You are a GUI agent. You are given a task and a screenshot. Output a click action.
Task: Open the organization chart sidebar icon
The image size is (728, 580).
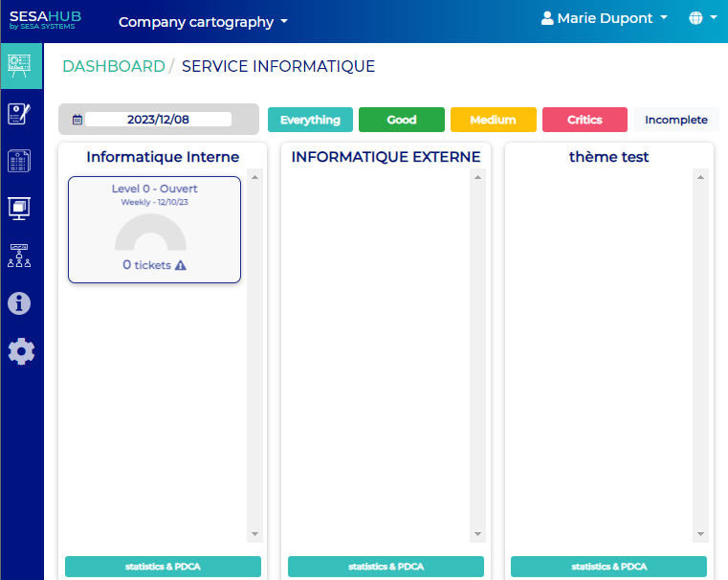click(x=19, y=255)
